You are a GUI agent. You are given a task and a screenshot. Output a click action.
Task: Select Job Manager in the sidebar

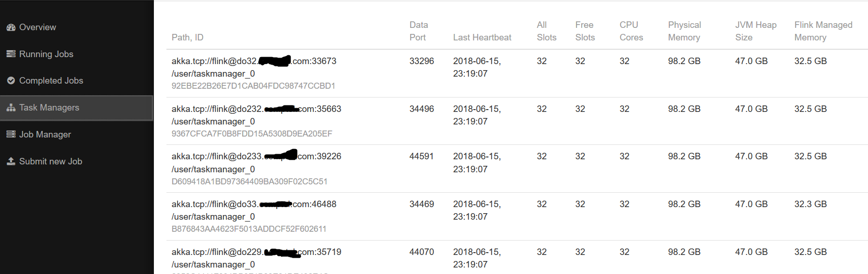point(45,134)
